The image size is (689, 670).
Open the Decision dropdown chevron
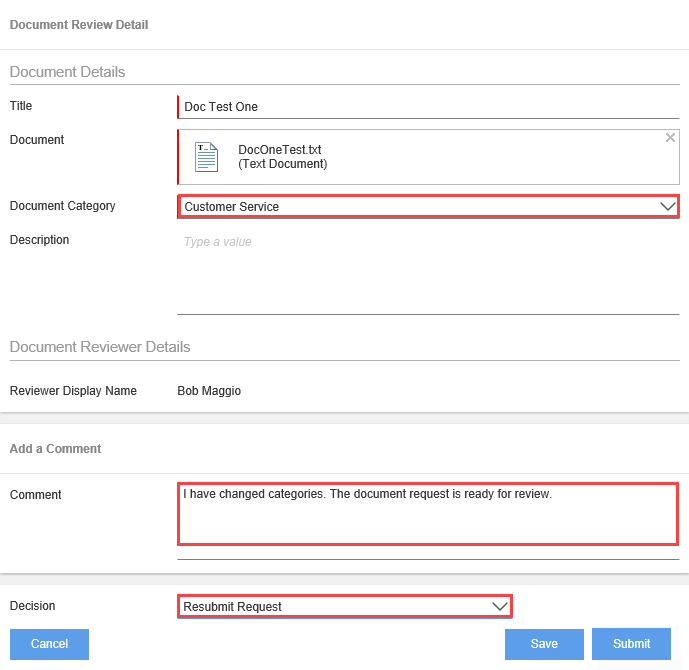[x=501, y=606]
